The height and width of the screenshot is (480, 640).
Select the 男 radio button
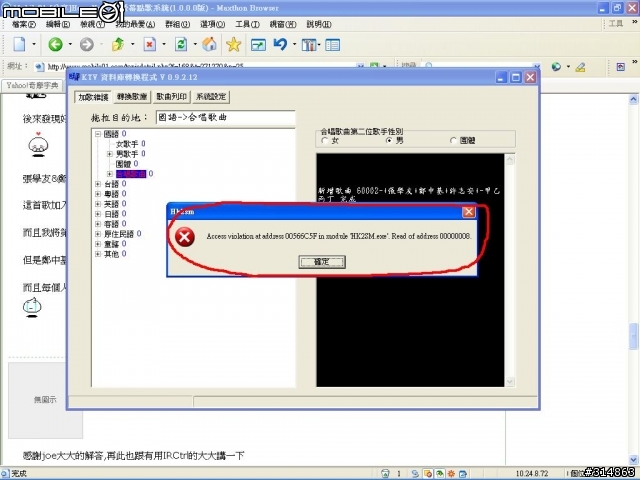click(389, 140)
